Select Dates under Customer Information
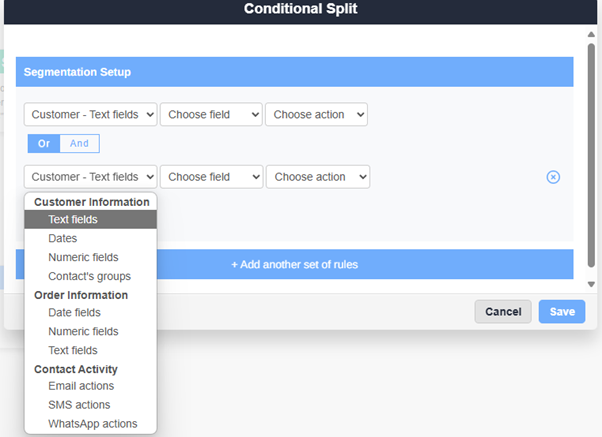This screenshot has height=437, width=602. tap(62, 239)
